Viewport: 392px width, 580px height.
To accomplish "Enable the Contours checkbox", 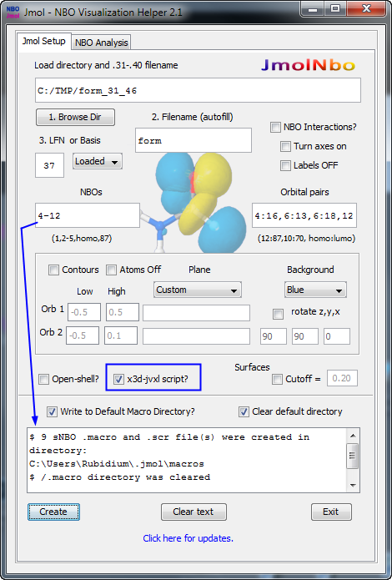I will click(x=53, y=270).
